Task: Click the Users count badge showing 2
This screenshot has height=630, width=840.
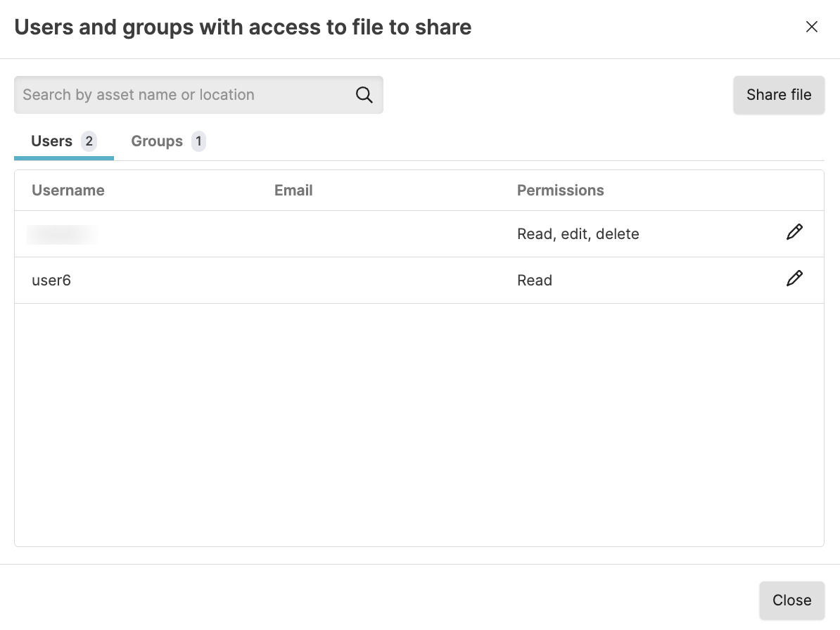Action: [89, 141]
